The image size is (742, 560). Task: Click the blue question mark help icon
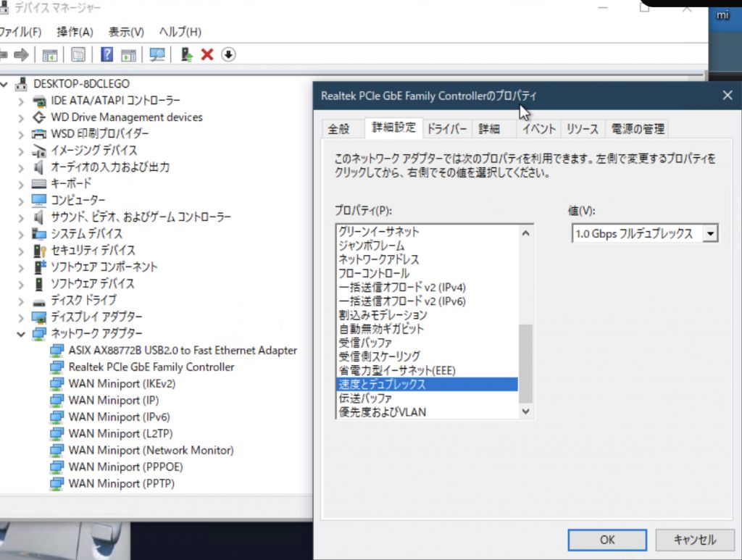[x=107, y=55]
